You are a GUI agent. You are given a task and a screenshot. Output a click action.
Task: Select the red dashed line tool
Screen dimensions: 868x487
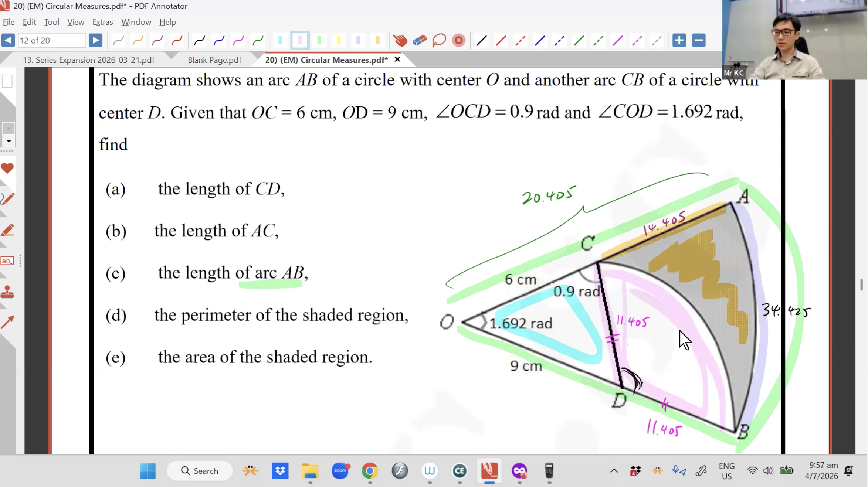point(520,40)
